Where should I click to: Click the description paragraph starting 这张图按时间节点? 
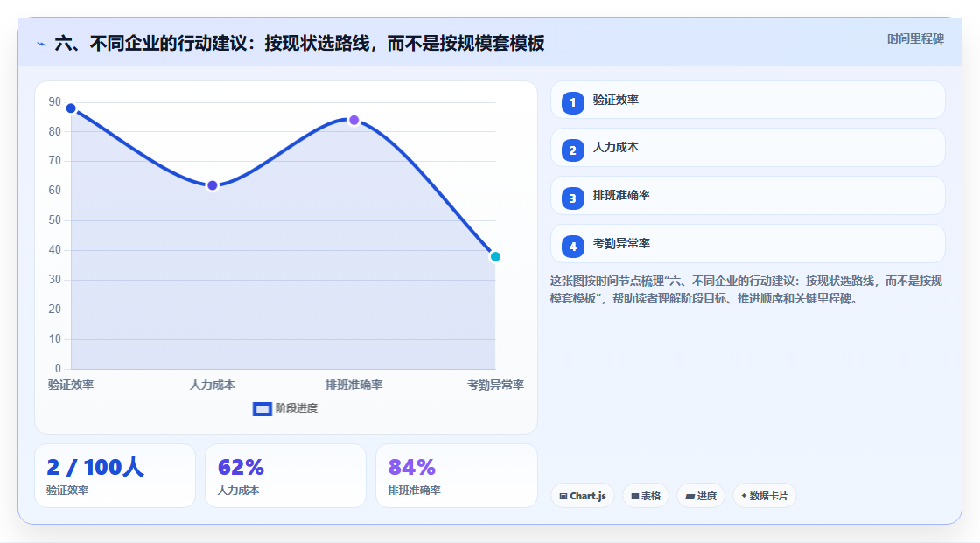tap(746, 290)
